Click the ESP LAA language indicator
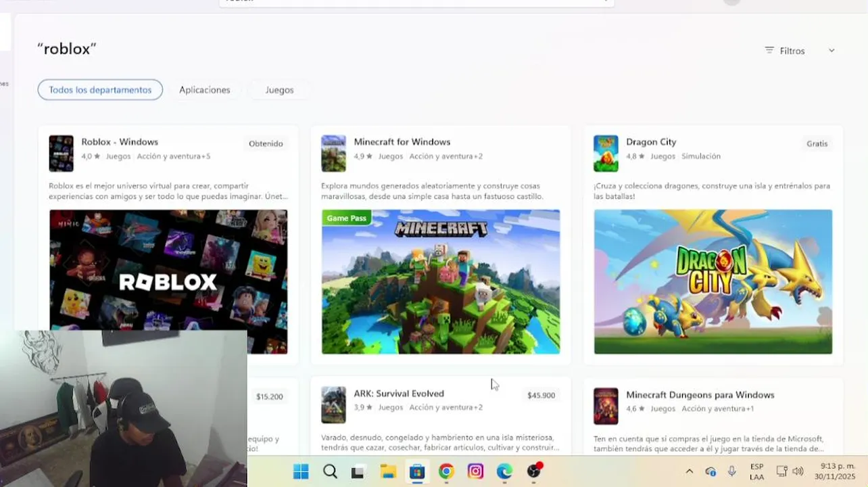 (757, 471)
